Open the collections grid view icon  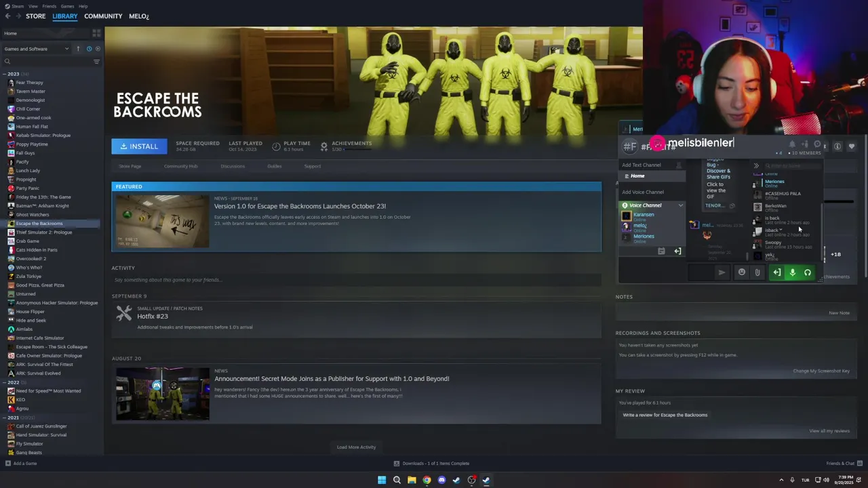click(x=96, y=33)
